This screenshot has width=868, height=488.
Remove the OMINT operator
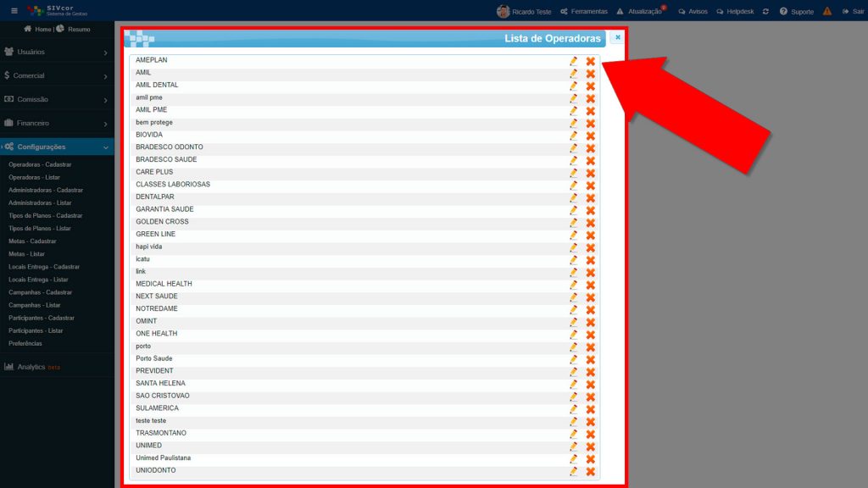pos(591,322)
